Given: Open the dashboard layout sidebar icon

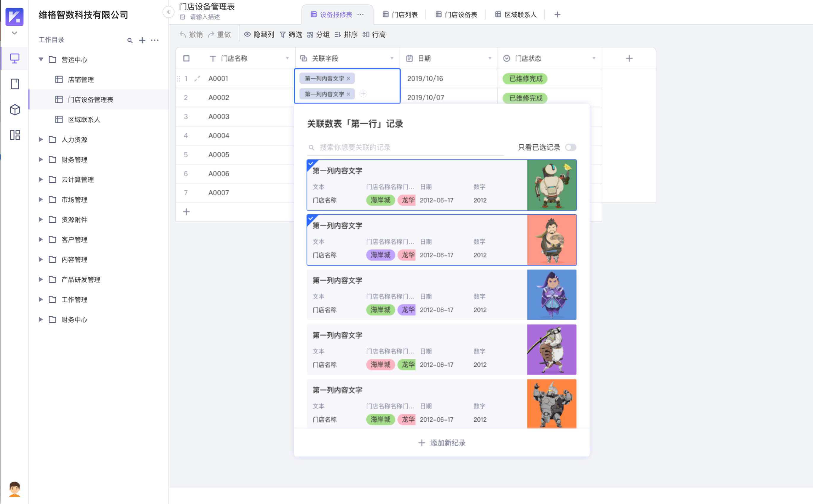Looking at the screenshot, I should click(x=15, y=135).
